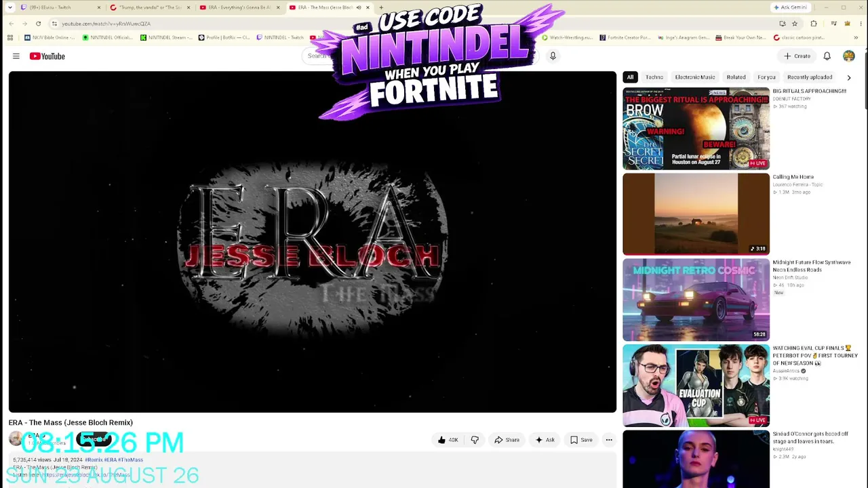This screenshot has height=488, width=868.
Task: Open more actions for the video
Action: tap(608, 440)
